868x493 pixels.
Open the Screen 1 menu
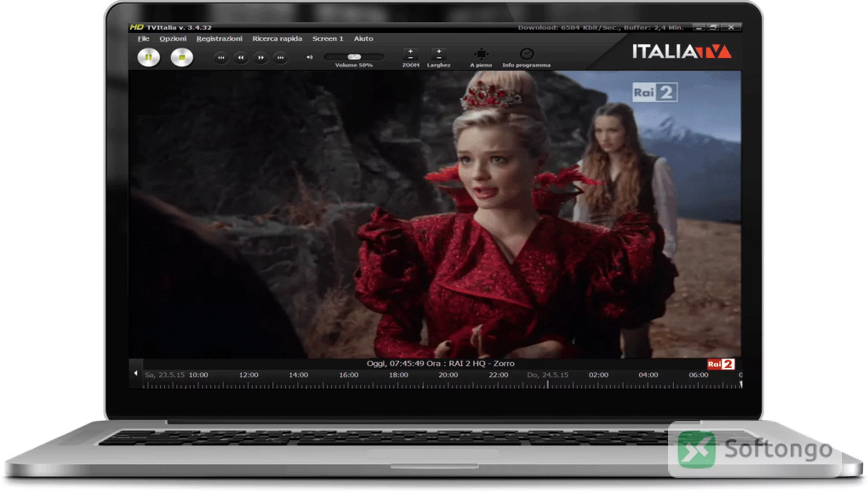(328, 38)
